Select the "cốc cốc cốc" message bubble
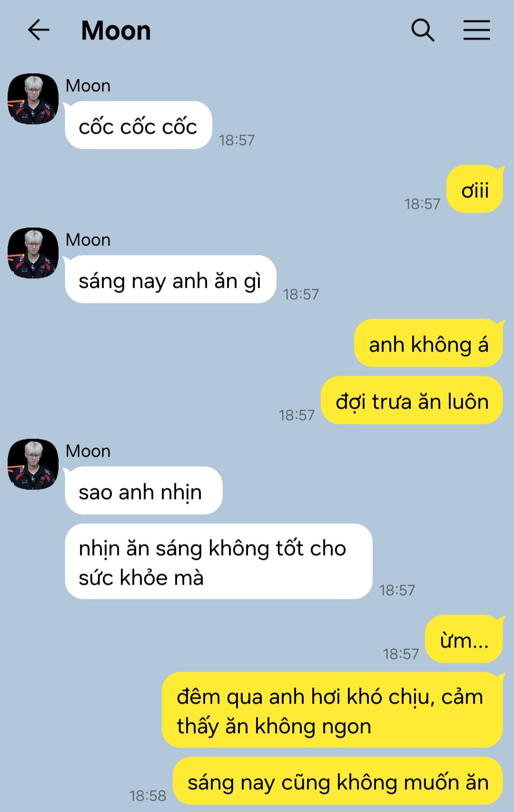This screenshot has width=514, height=812. click(x=138, y=126)
